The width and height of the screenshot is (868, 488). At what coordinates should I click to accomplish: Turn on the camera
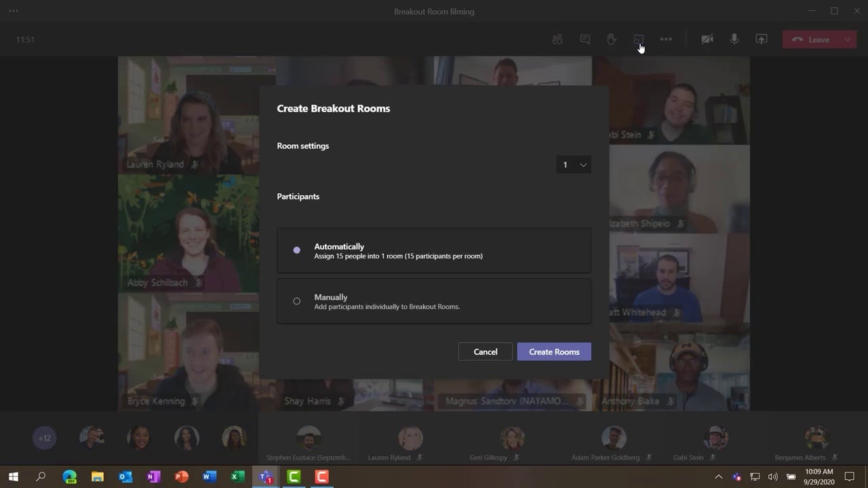[x=707, y=39]
